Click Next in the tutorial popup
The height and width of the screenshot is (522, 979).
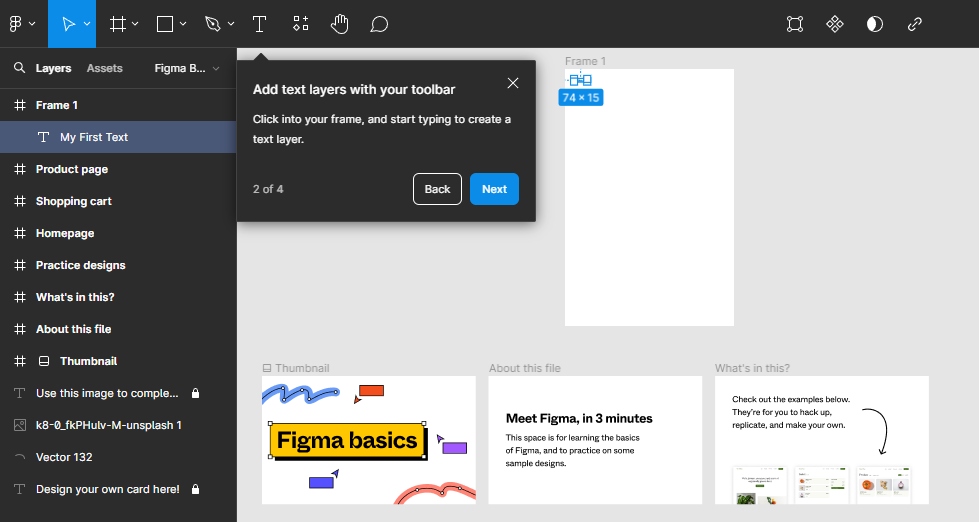(494, 189)
